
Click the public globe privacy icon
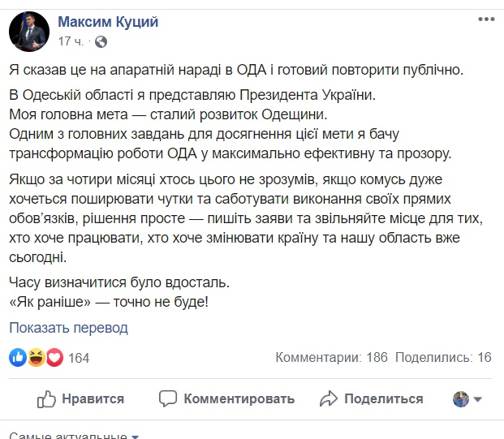coord(101,41)
